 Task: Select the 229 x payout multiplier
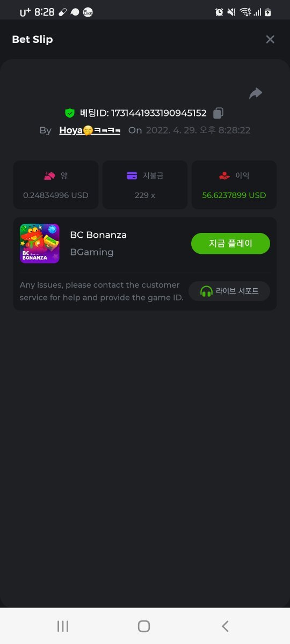point(145,195)
